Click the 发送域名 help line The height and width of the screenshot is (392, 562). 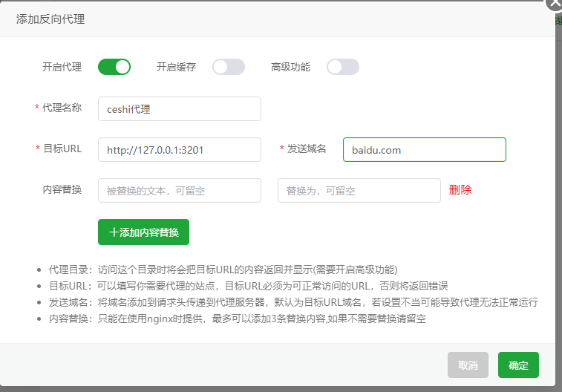(x=293, y=302)
